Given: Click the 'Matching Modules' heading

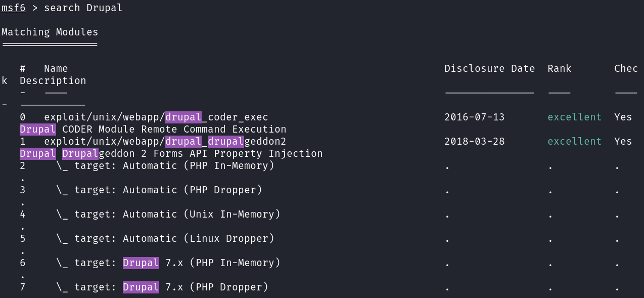Looking at the screenshot, I should tap(50, 32).
